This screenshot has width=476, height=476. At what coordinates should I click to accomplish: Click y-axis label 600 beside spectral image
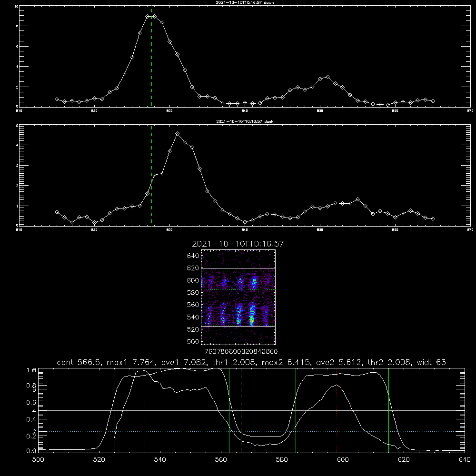tap(193, 280)
